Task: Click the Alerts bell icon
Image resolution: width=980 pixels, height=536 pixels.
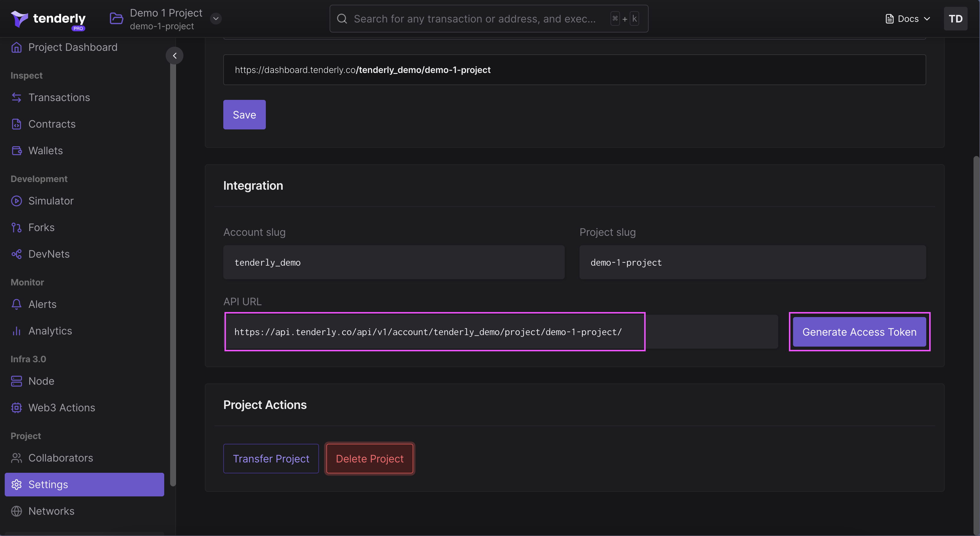Action: click(x=16, y=304)
